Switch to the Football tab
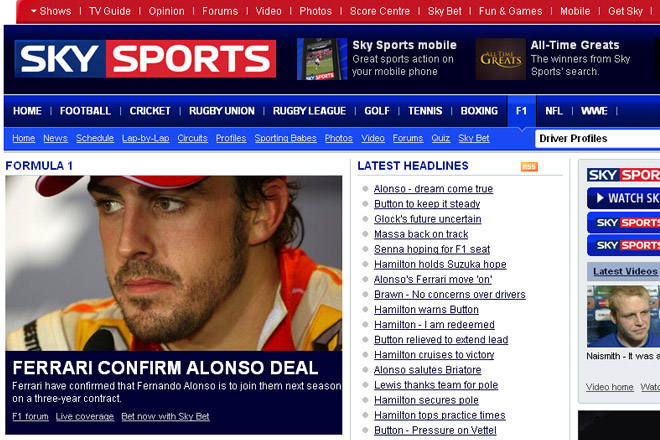660x440 pixels. coord(85,111)
